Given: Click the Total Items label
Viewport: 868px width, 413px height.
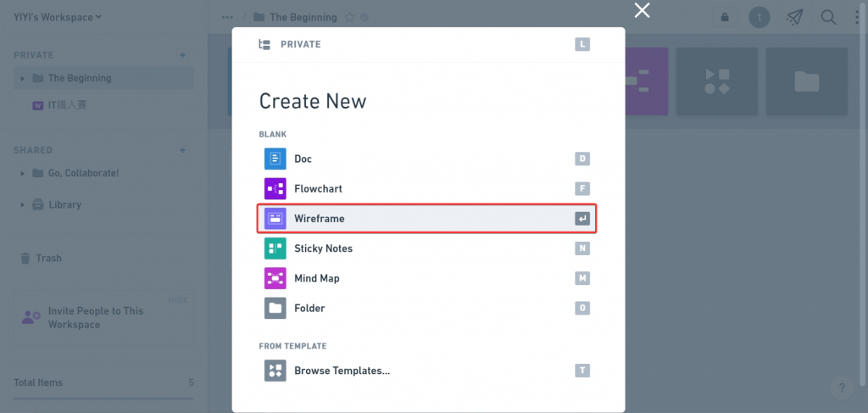Looking at the screenshot, I should (38, 382).
